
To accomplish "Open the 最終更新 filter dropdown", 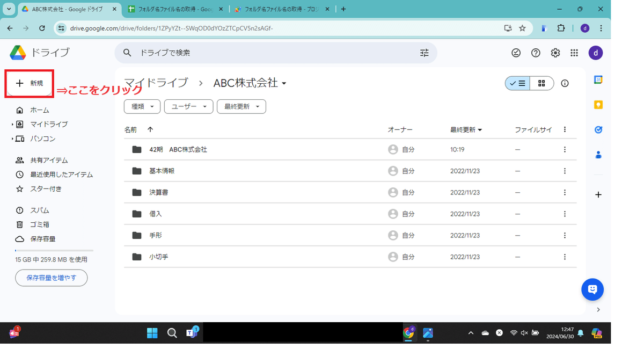I will coord(241,106).
